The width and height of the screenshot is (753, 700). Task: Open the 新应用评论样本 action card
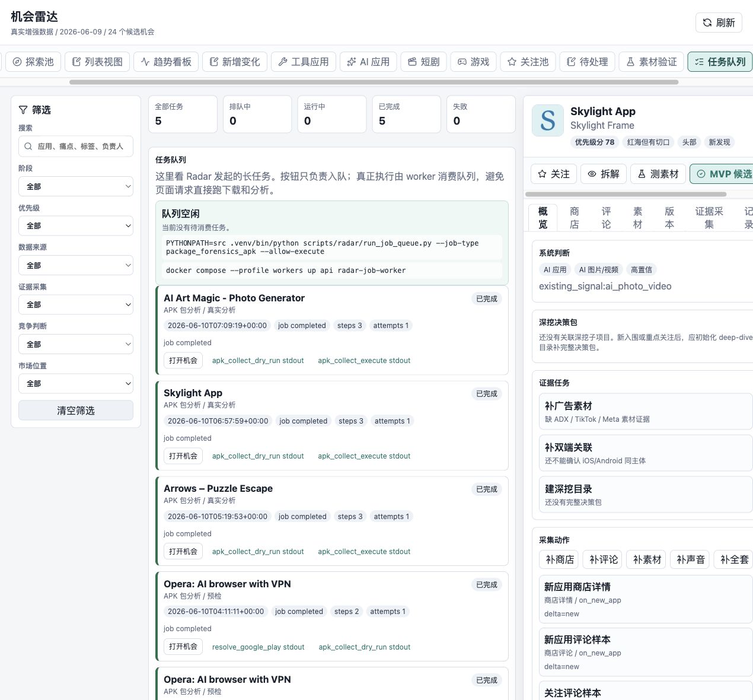point(646,652)
